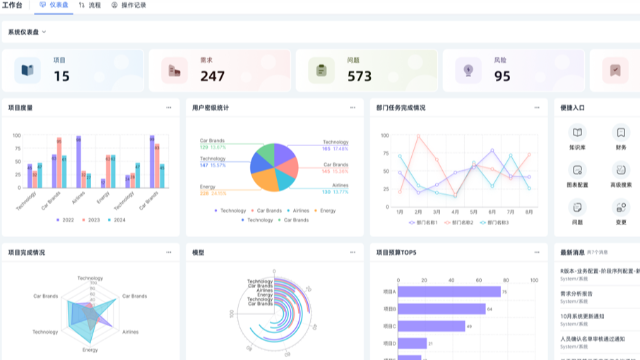Open more options for 项目度量 panel
640x360 pixels.
[169, 108]
